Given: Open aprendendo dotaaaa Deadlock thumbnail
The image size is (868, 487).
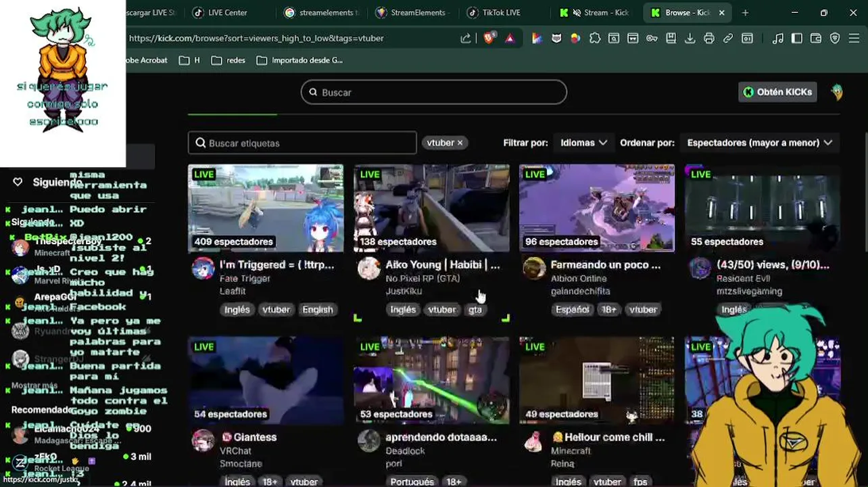Looking at the screenshot, I should (x=431, y=381).
